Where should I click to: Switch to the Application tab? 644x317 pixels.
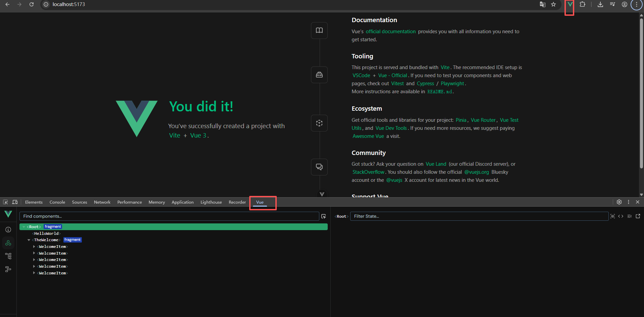[182, 202]
